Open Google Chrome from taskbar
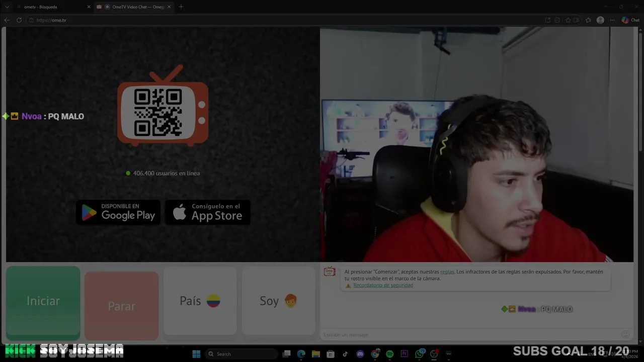 (375, 354)
